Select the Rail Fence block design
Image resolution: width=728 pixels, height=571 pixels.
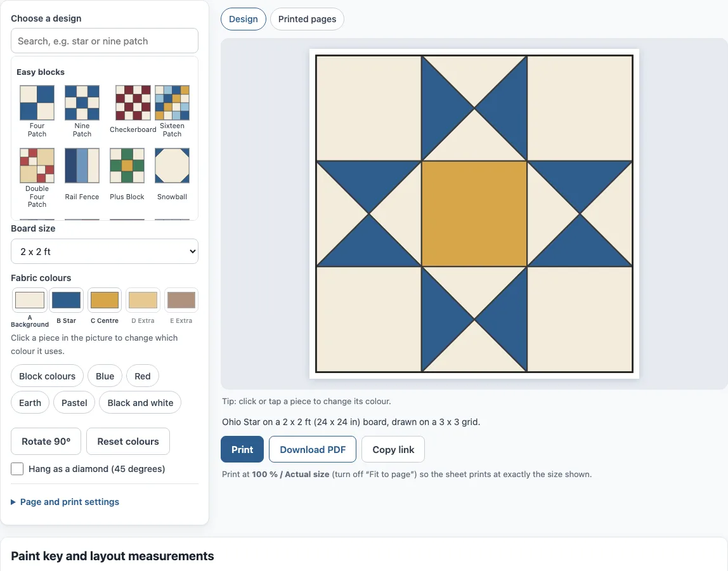click(x=82, y=174)
